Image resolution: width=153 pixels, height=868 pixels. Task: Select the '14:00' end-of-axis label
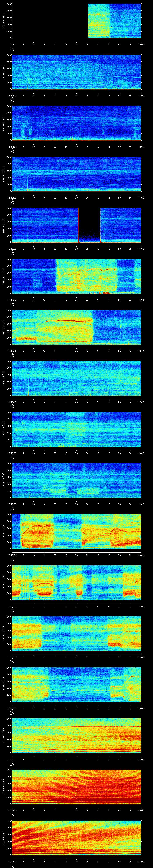coord(141,249)
